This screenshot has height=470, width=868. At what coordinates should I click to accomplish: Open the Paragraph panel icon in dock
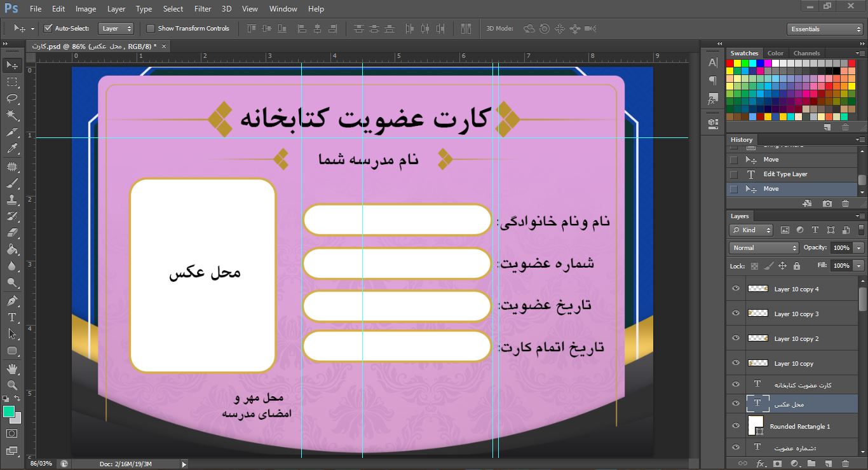712,81
